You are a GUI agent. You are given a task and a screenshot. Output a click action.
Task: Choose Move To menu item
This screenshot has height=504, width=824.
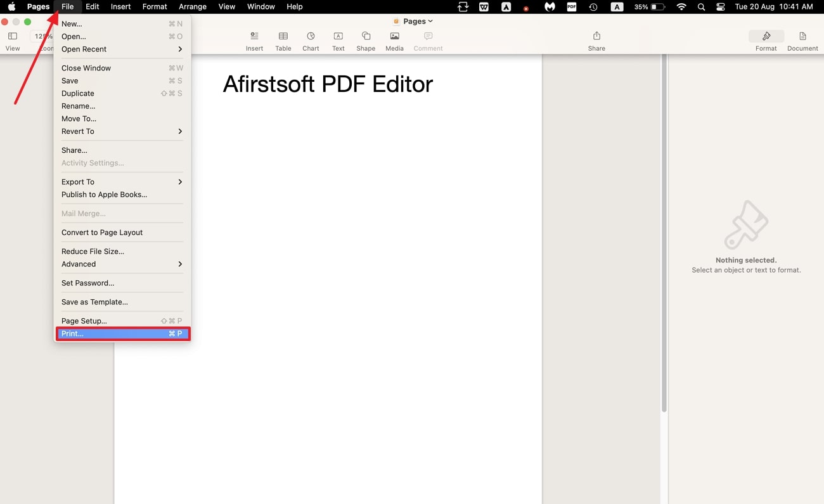coord(122,119)
